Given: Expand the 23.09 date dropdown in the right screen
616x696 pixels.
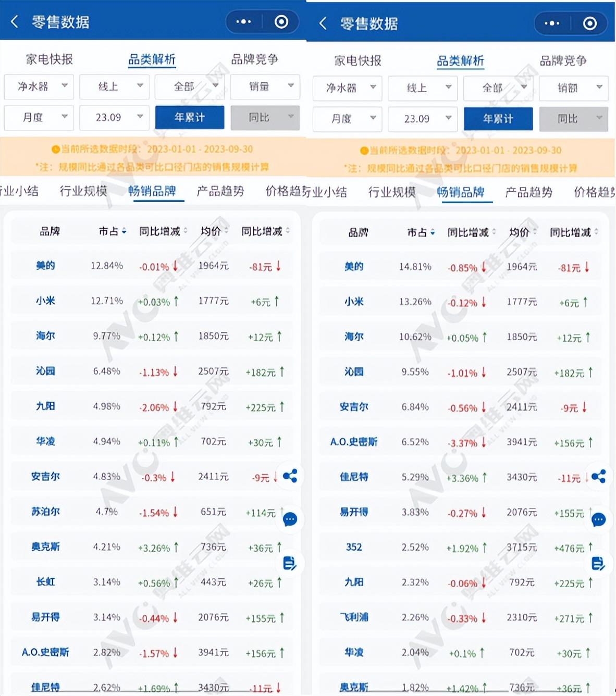Looking at the screenshot, I should [423, 119].
